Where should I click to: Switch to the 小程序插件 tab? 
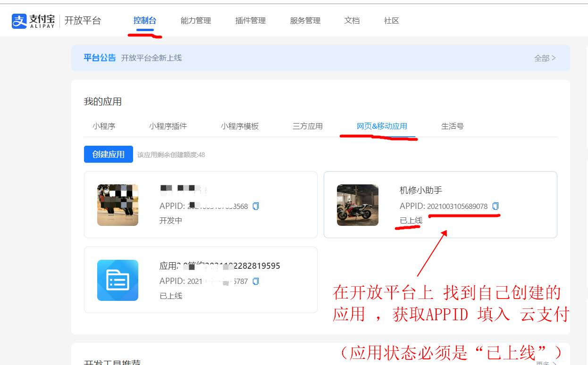[168, 126]
